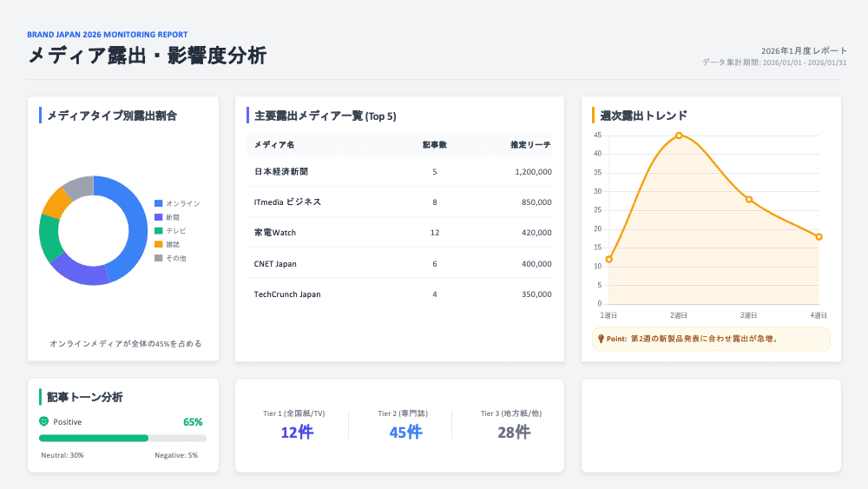Image resolution: width=868 pixels, height=489 pixels.
Task: Click the green Positive tone progress bar
Action: (x=95, y=438)
